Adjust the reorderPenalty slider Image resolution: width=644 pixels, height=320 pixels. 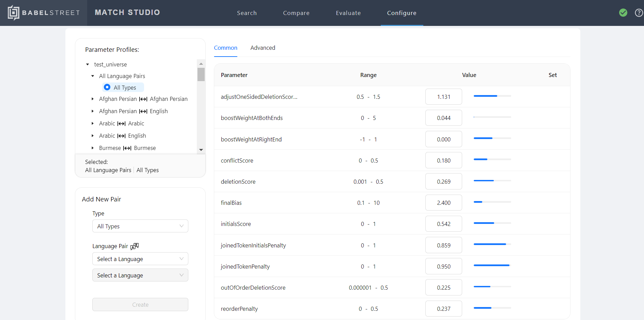[492, 308]
